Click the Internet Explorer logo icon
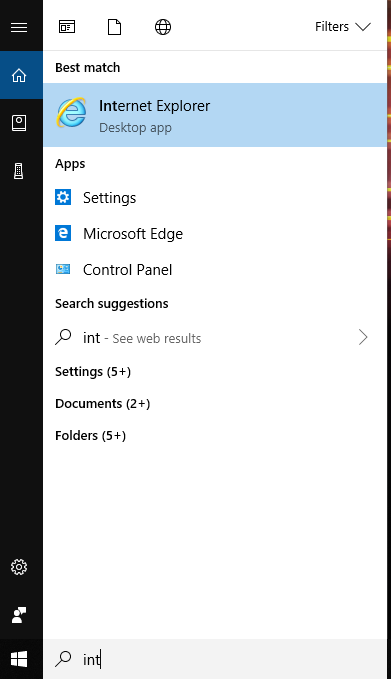This screenshot has width=391, height=679. [71, 113]
